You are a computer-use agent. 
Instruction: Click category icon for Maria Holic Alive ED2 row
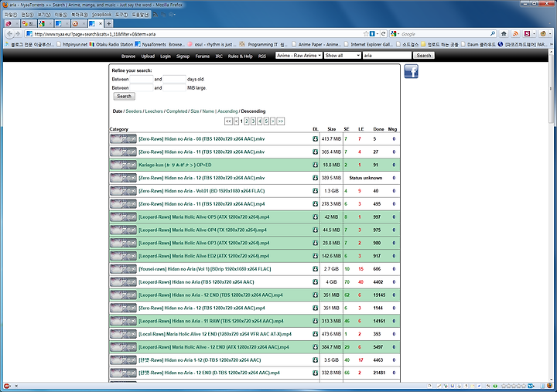[123, 256]
